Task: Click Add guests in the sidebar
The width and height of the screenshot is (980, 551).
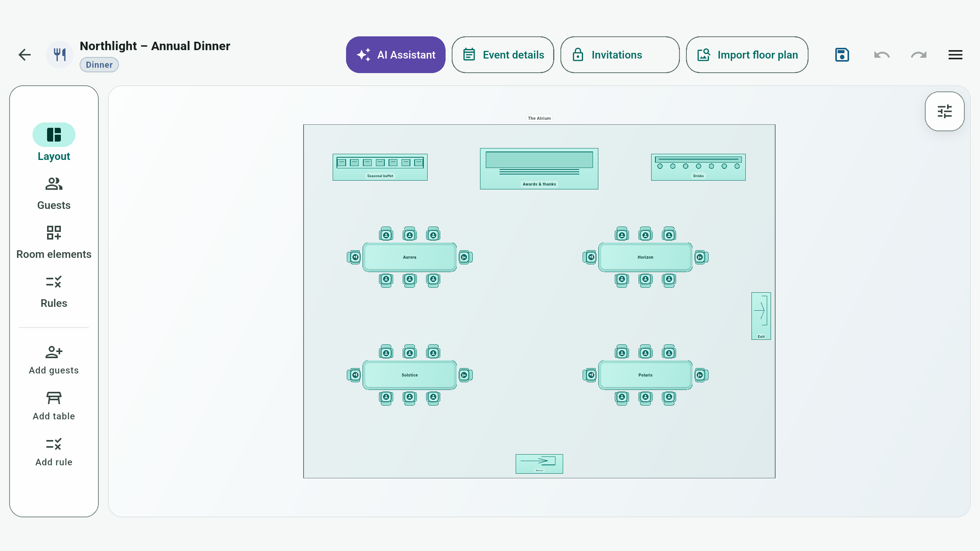Action: (x=54, y=360)
